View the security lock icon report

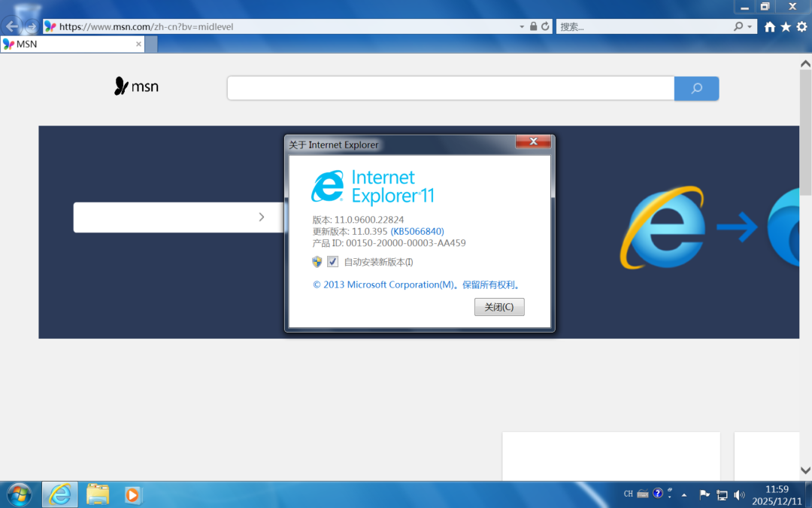533,26
